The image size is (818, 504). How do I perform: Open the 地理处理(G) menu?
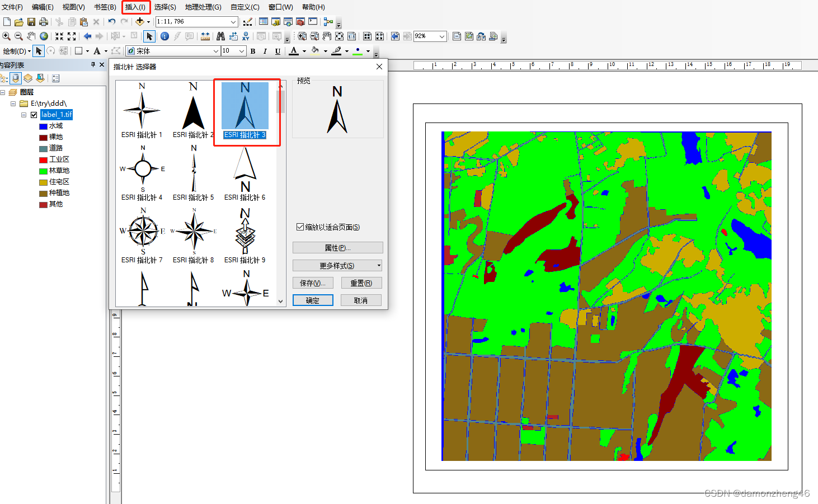pyautogui.click(x=203, y=7)
